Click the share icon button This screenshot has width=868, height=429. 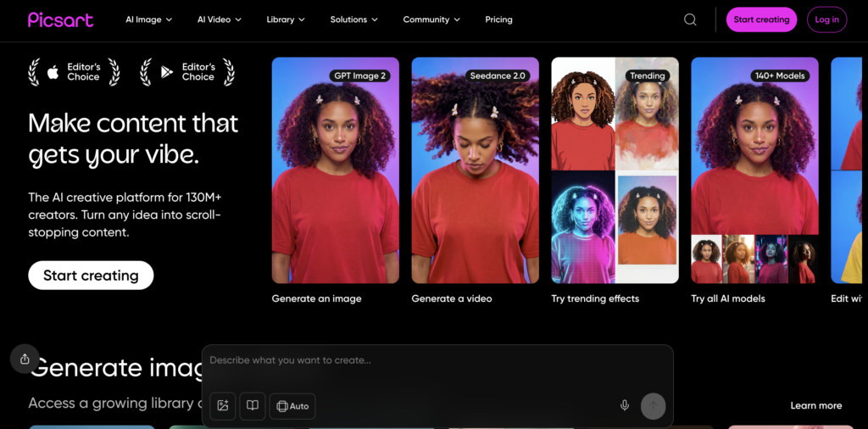point(25,359)
